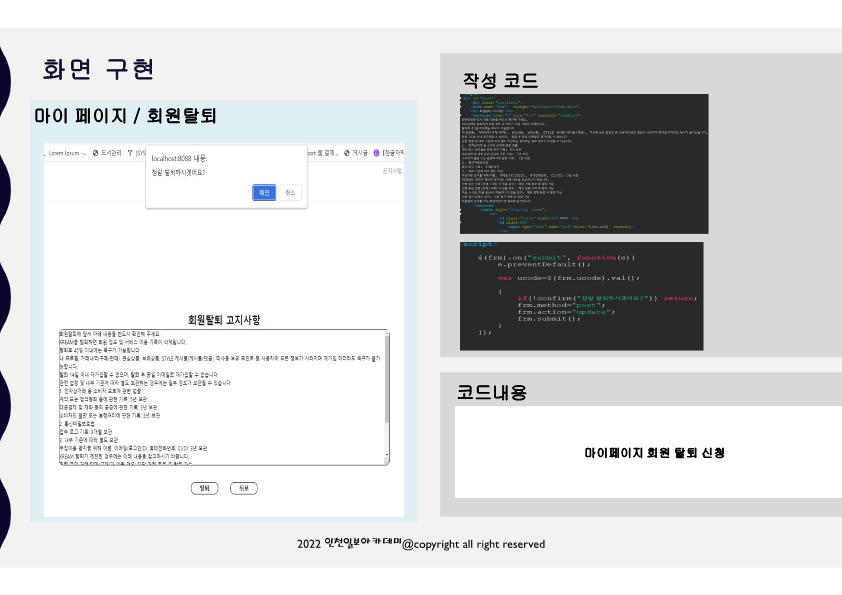Screen dimensions: 842x595
Task: Click the copyright footer text
Action: click(421, 544)
